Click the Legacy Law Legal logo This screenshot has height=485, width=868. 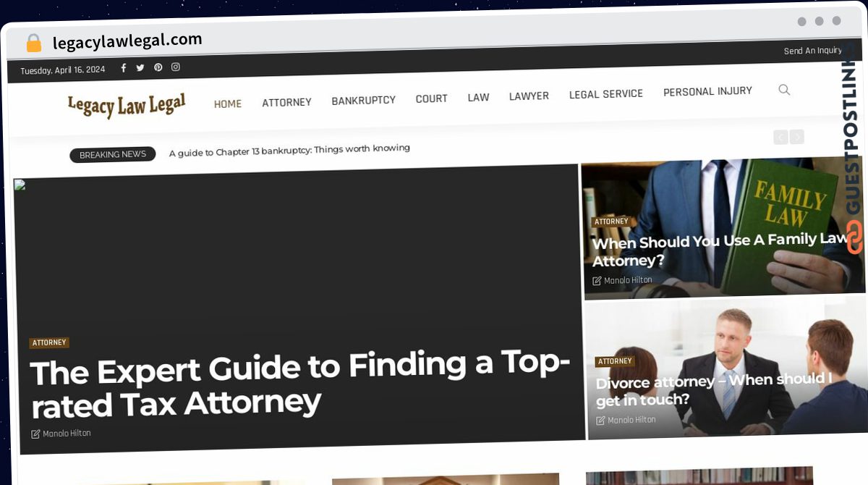(127, 106)
